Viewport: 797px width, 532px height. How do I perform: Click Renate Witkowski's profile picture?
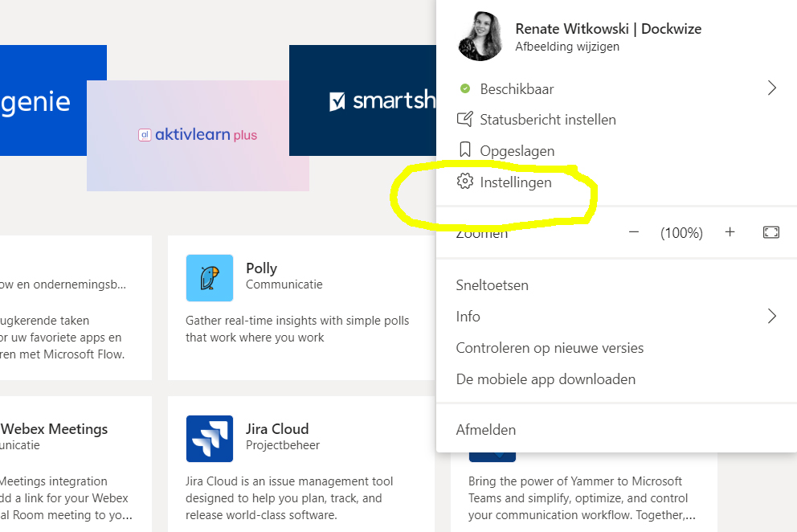pyautogui.click(x=480, y=36)
